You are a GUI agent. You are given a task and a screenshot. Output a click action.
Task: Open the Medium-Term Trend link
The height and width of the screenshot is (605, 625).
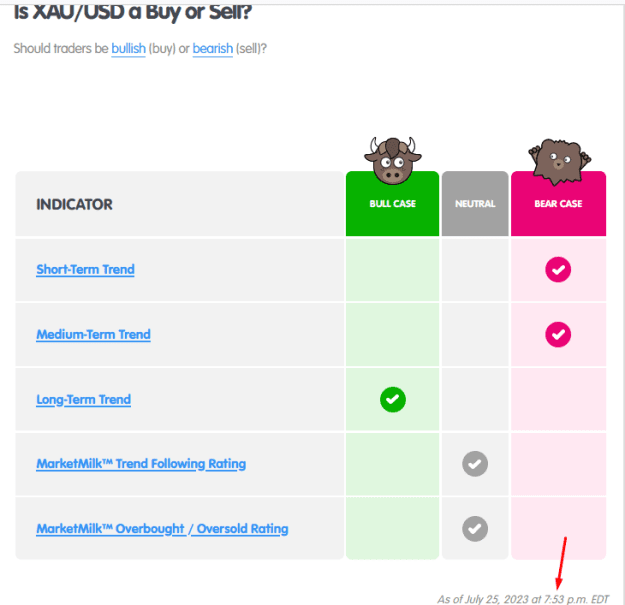pos(93,334)
